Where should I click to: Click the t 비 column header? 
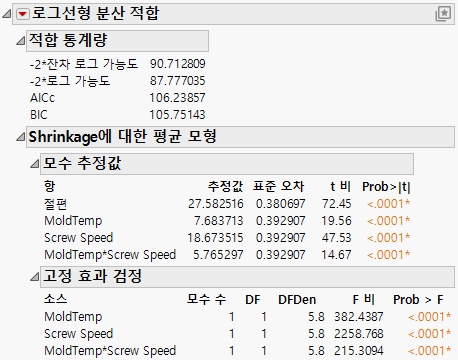[x=340, y=186]
